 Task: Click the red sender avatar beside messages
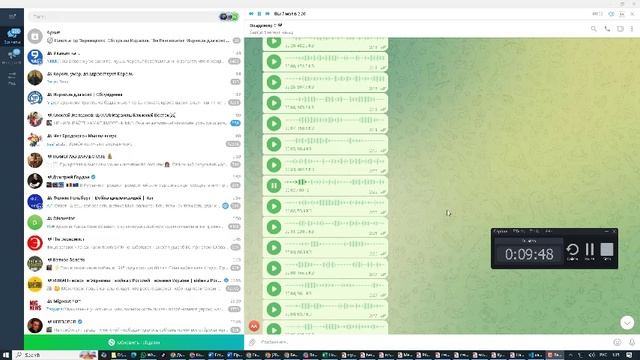click(254, 326)
